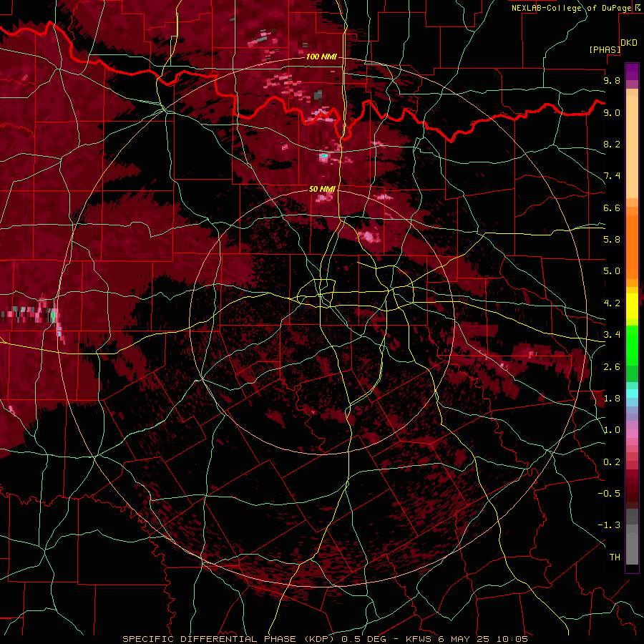
Task: Pick the bright green color bar segment
Action: (632, 345)
